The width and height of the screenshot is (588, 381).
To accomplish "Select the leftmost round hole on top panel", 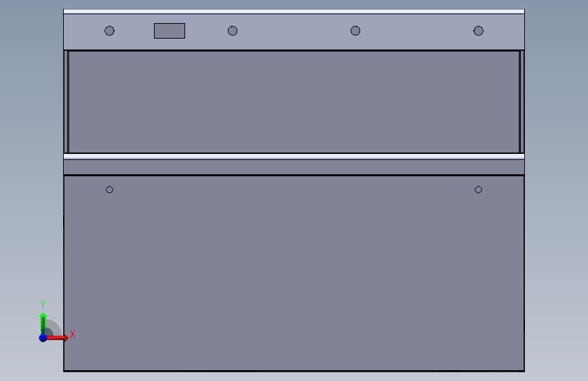I will coord(109,31).
